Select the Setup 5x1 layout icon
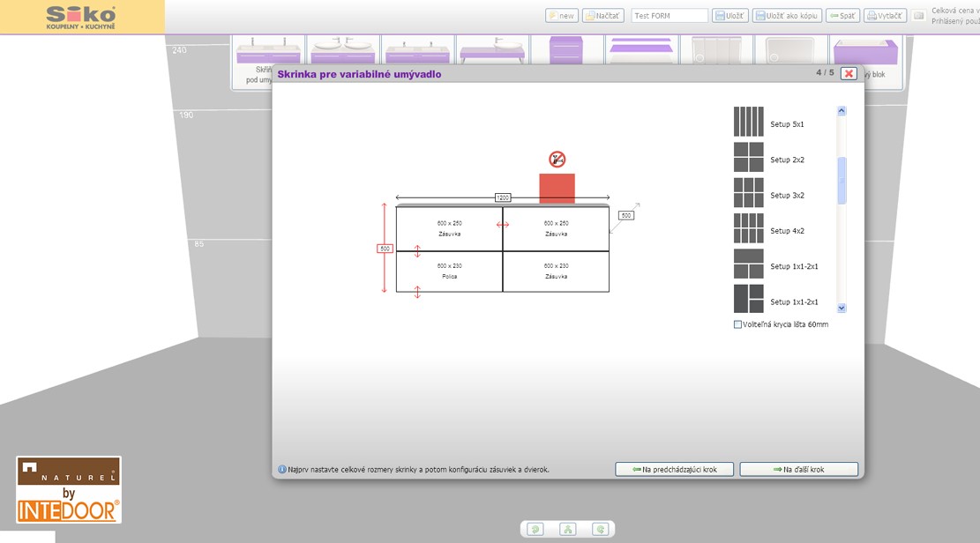The height and width of the screenshot is (543, 980). [748, 122]
